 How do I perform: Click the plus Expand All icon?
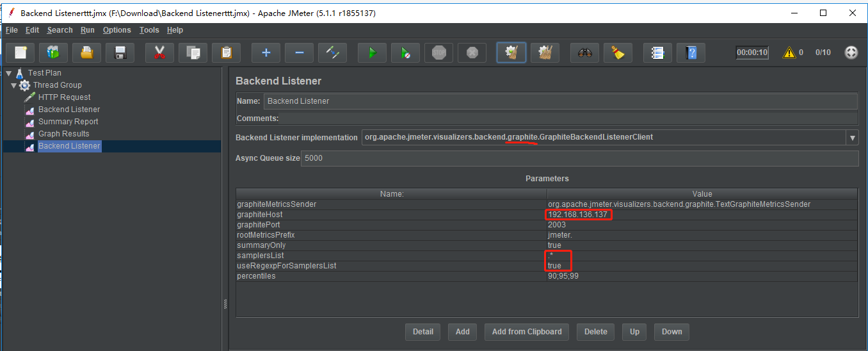266,53
